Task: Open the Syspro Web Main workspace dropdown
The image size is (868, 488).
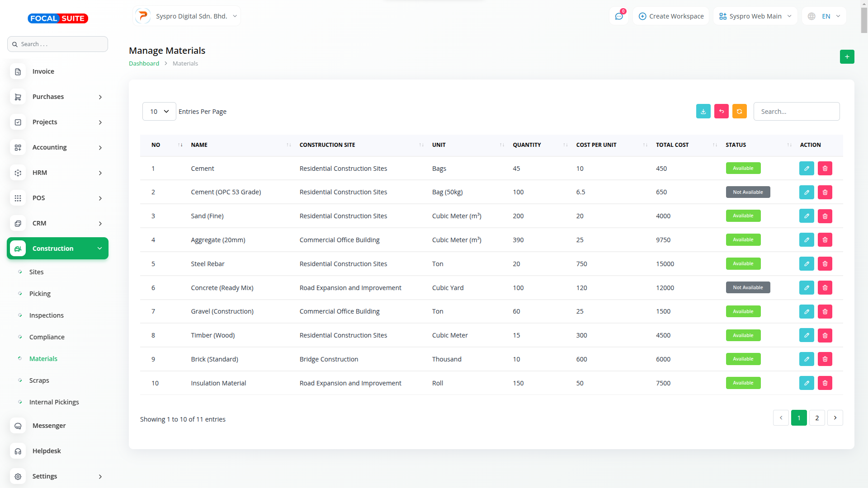Action: [755, 16]
